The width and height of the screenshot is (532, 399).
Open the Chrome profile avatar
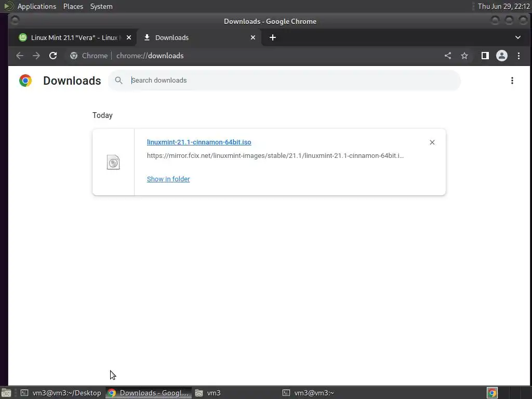(502, 56)
